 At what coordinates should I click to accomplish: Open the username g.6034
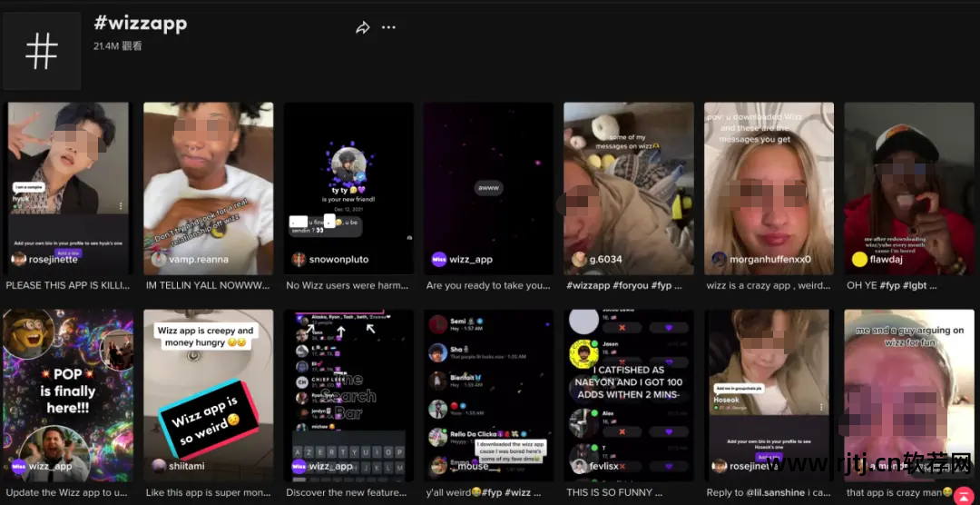click(605, 259)
